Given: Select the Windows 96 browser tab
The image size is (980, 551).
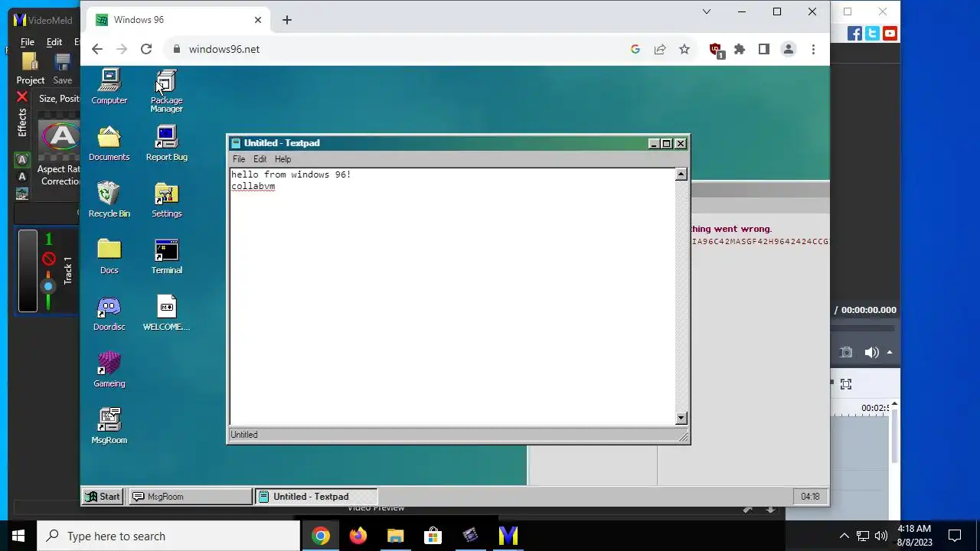Looking at the screenshot, I should [178, 20].
